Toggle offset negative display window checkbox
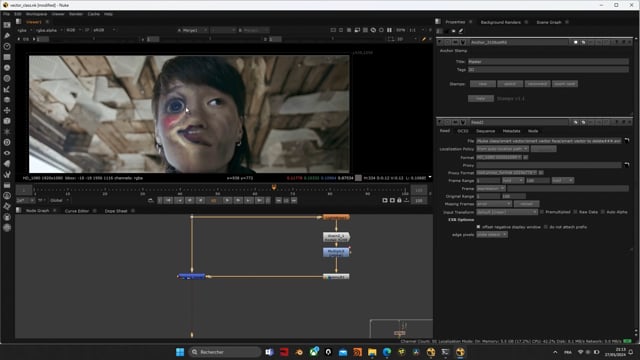This screenshot has height=360, width=640. 478,227
